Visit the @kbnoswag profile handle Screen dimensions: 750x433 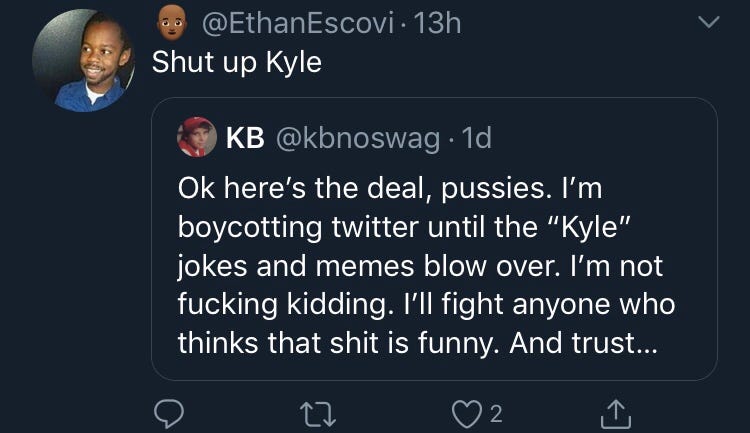click(356, 139)
